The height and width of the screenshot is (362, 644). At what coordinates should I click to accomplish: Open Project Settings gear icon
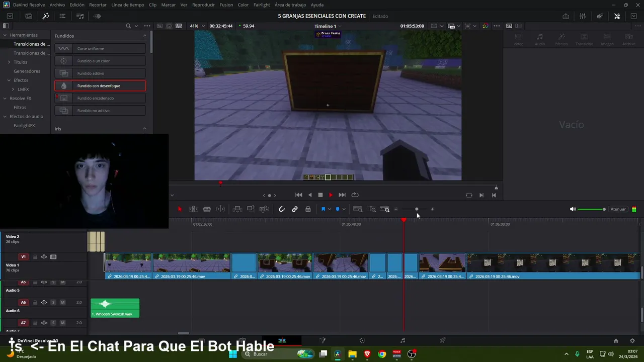(632, 340)
